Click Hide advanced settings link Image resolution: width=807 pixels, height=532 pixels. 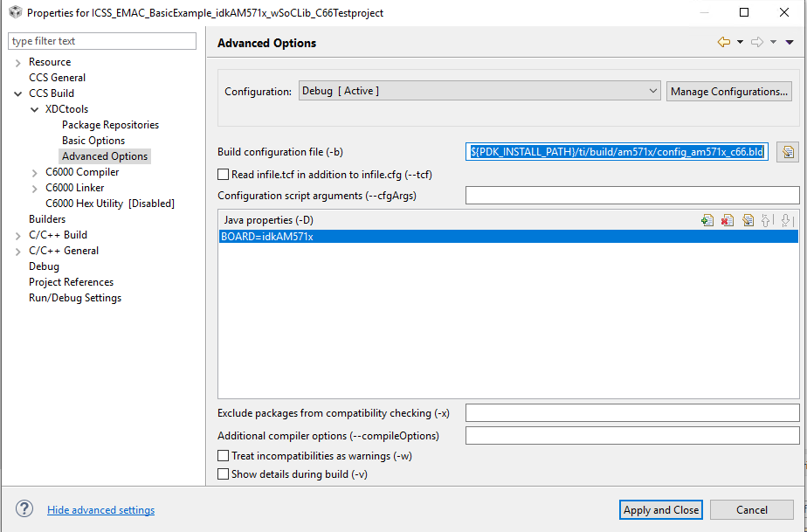point(101,510)
